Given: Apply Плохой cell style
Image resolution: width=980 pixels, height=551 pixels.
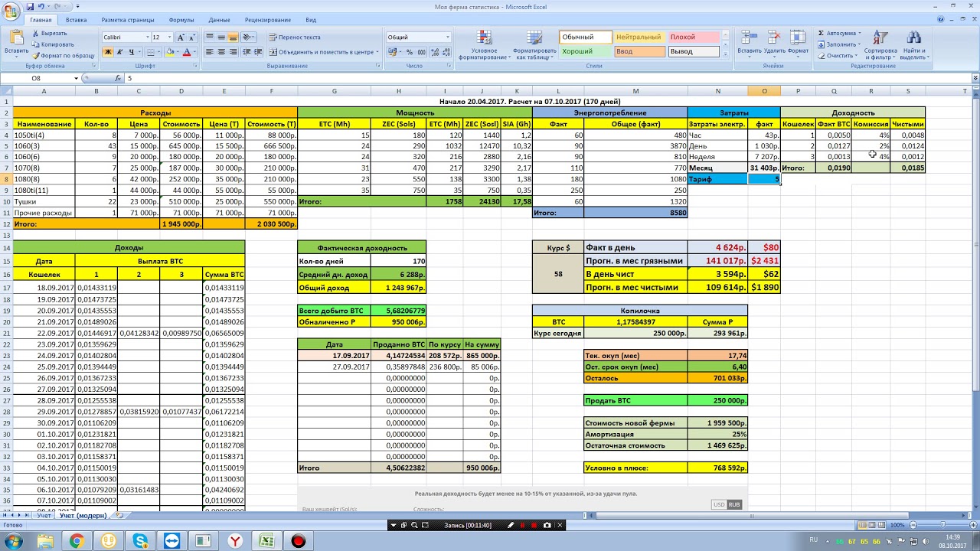Looking at the screenshot, I should tap(693, 37).
